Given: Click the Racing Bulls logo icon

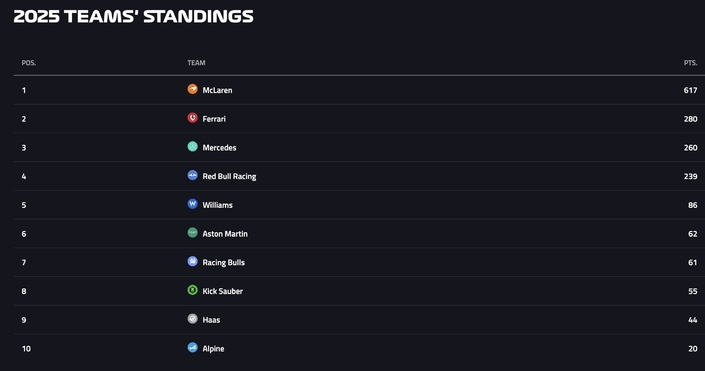Looking at the screenshot, I should tap(192, 261).
